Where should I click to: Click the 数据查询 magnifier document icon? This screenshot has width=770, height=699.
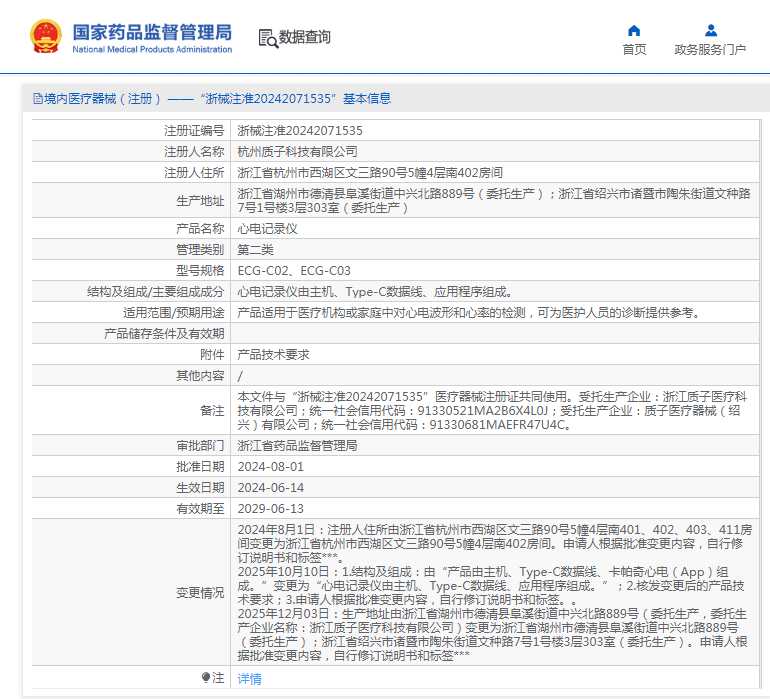coord(267,38)
